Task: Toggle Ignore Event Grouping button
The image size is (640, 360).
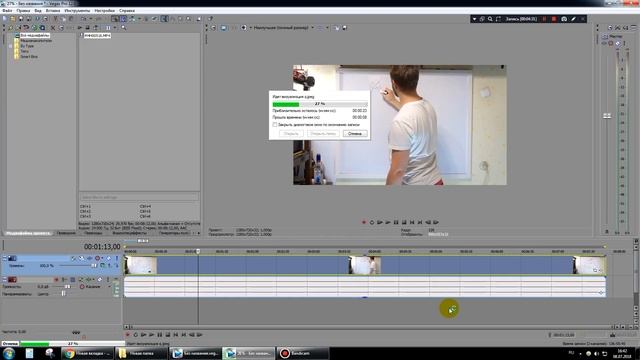Action: coord(154,19)
